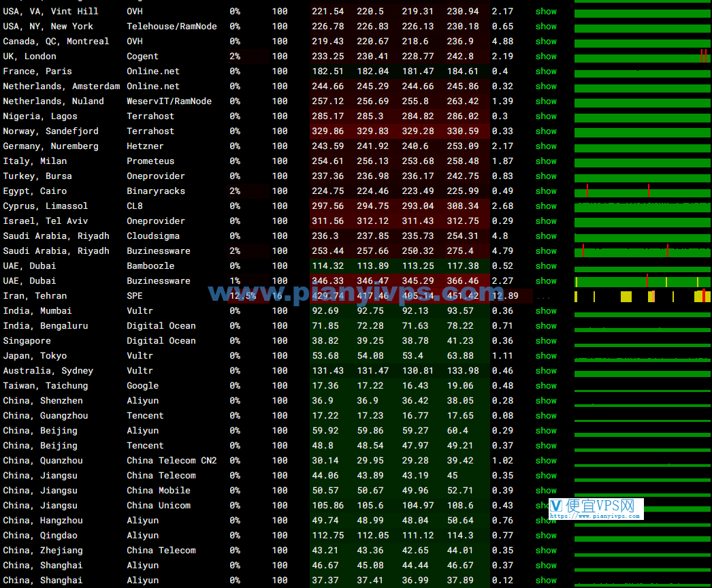Click show for China, Zhejiang

click(x=546, y=551)
